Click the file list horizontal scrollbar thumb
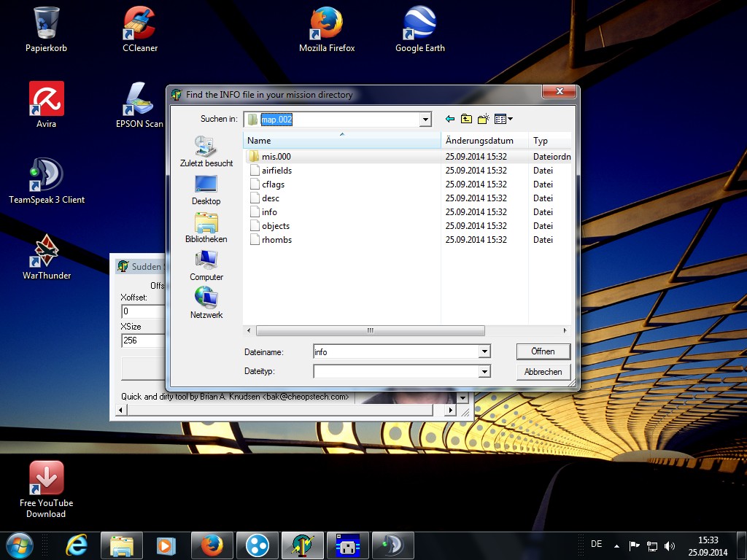Screen dimensions: 747x560 click(x=370, y=330)
